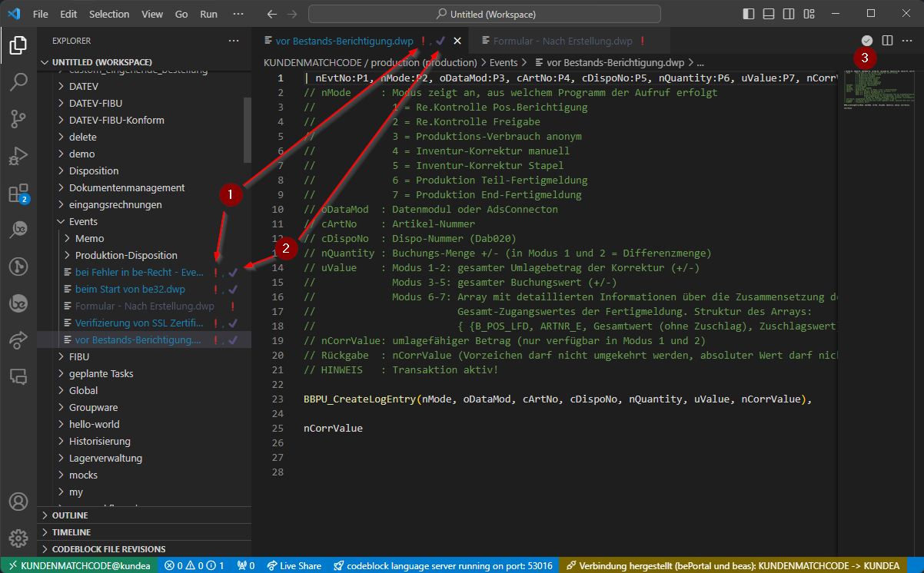Open the Extensions view with badge
The height and width of the screenshot is (573, 924).
(18, 194)
